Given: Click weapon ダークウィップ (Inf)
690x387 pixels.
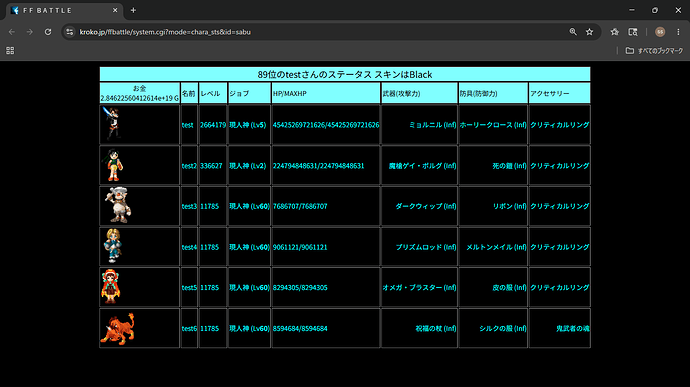Looking at the screenshot, I should 426,206.
